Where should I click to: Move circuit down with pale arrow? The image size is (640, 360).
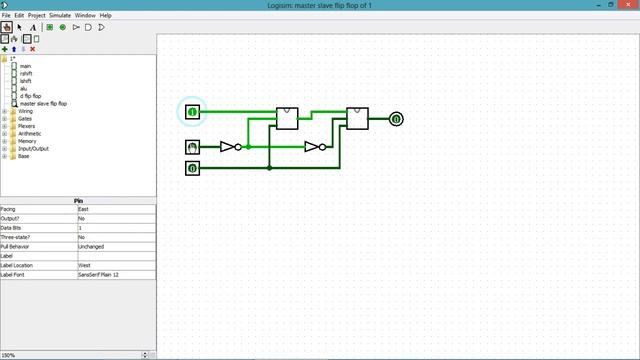click(23, 49)
